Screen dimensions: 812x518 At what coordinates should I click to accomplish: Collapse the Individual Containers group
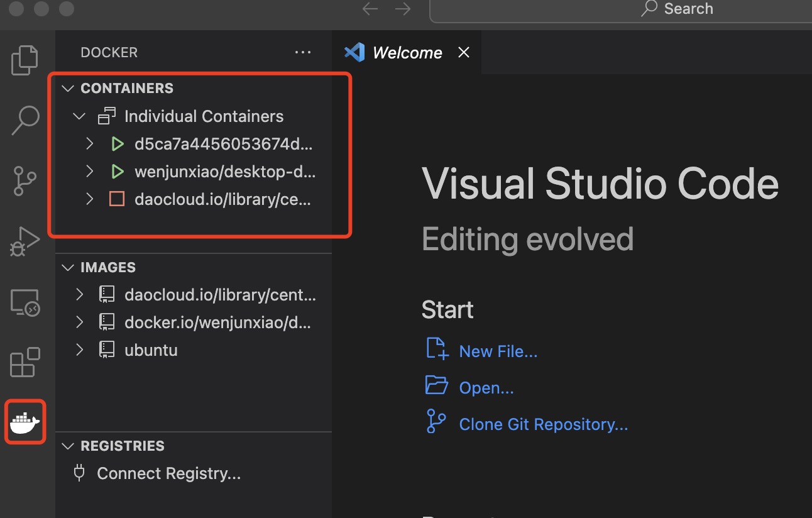coord(79,117)
